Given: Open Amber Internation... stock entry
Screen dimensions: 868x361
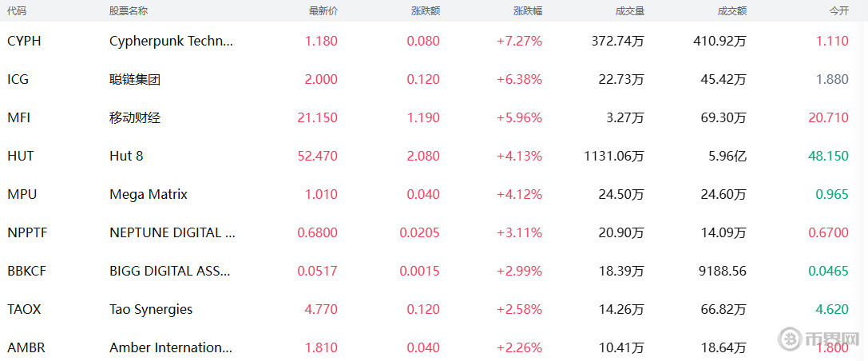Looking at the screenshot, I should (x=171, y=347).
